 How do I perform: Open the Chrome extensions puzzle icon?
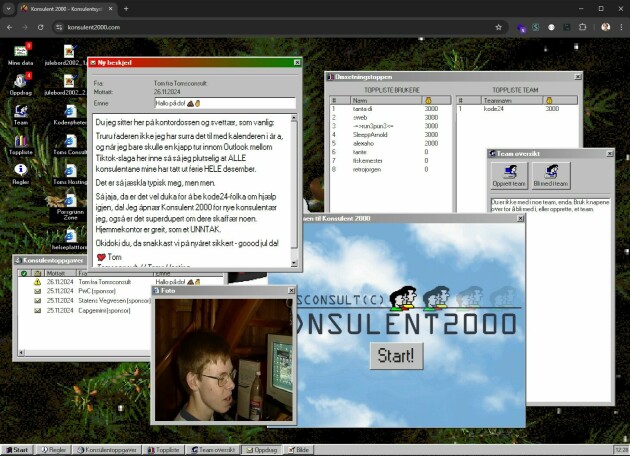582,27
